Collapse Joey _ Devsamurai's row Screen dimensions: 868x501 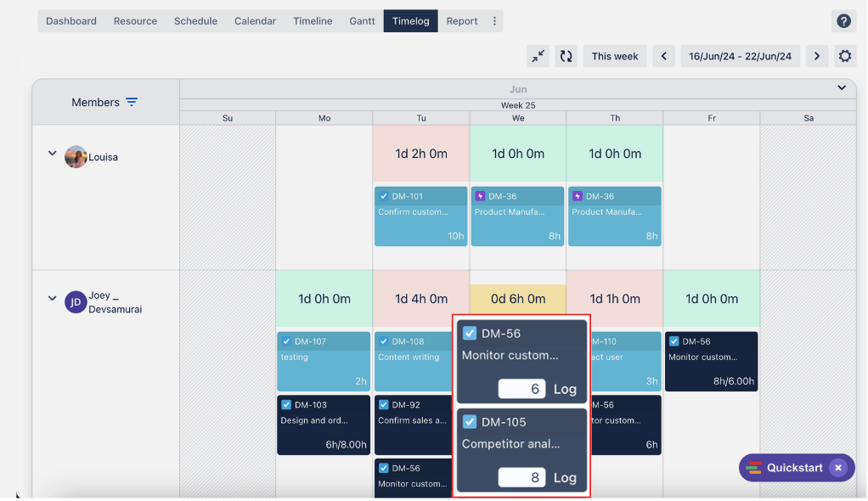coord(52,298)
